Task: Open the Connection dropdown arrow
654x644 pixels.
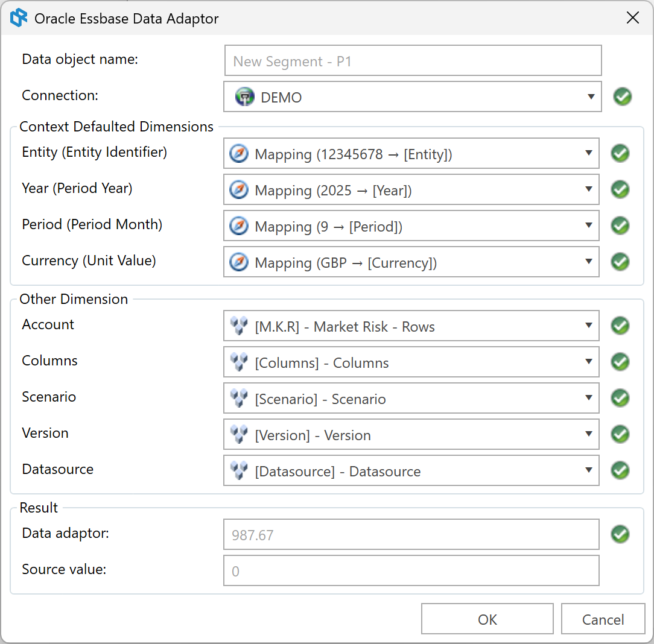Action: click(591, 96)
